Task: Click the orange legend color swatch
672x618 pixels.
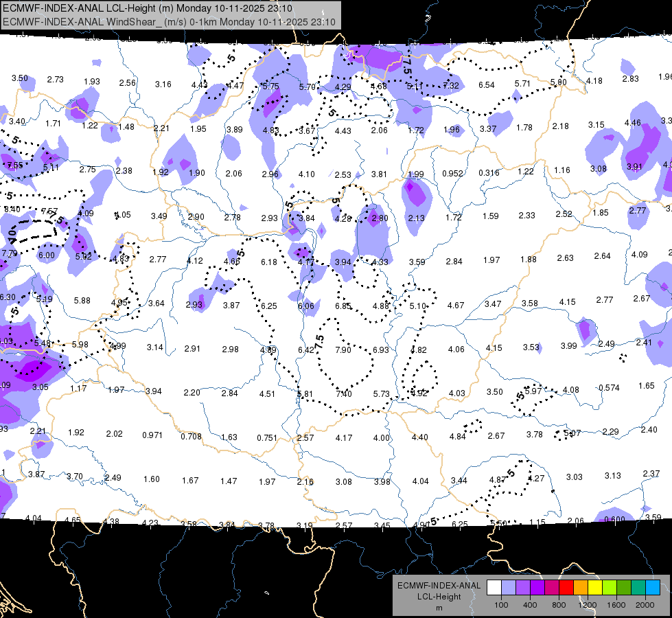Action: (581, 588)
